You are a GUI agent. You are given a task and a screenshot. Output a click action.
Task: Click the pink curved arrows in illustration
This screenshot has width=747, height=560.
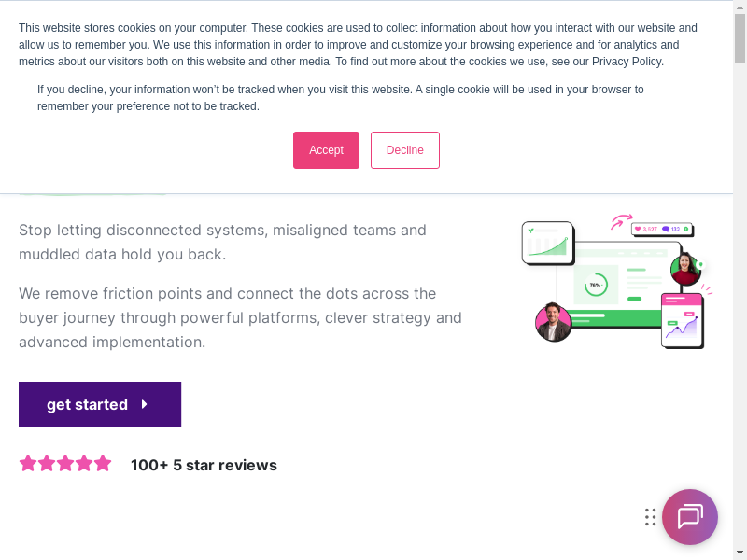[620, 221]
